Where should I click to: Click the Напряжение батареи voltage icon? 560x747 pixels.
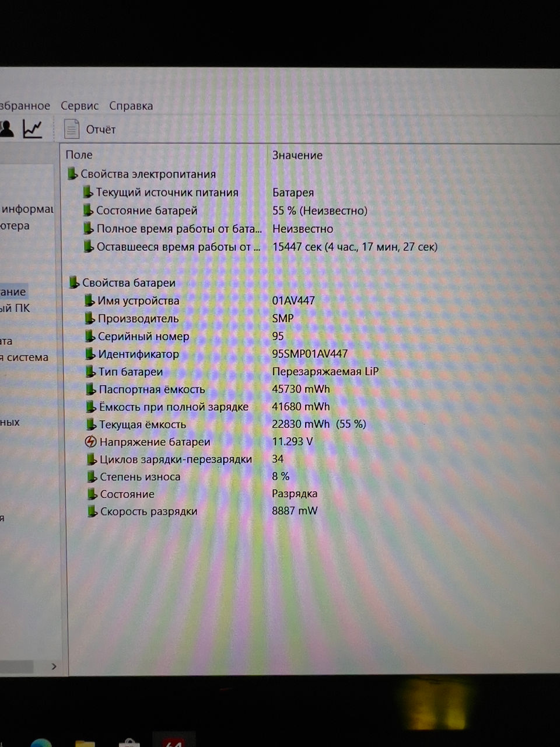tap(90, 441)
